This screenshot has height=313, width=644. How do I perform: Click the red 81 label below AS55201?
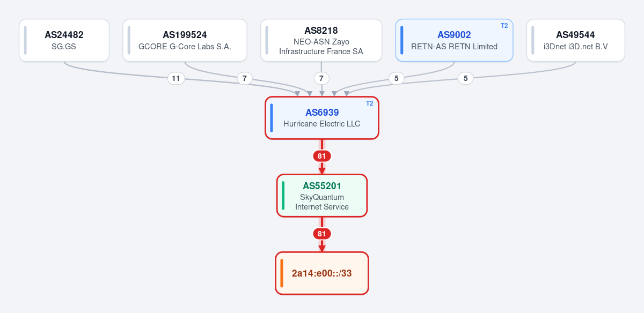click(x=322, y=234)
